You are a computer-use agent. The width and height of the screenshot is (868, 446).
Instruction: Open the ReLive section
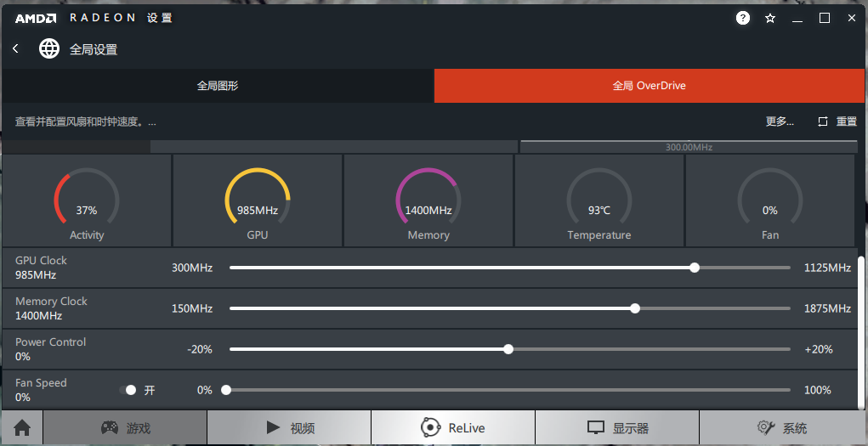tap(453, 428)
